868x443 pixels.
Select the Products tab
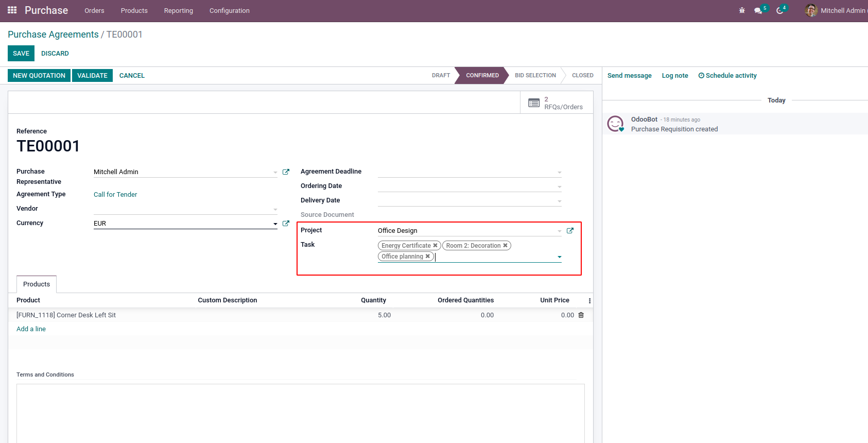point(37,284)
